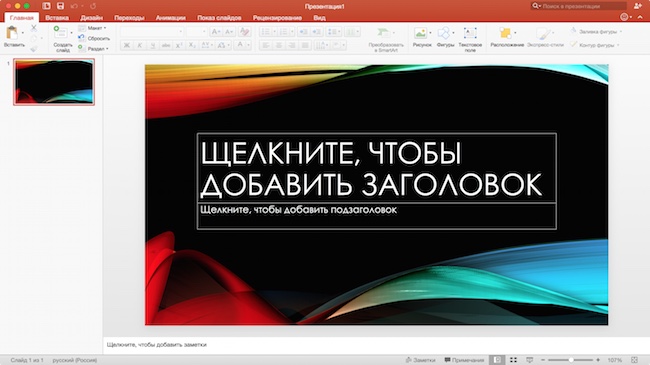650x365 pixels.
Task: Click the Quick Styles (Экспресс-стили) icon
Action: (543, 33)
